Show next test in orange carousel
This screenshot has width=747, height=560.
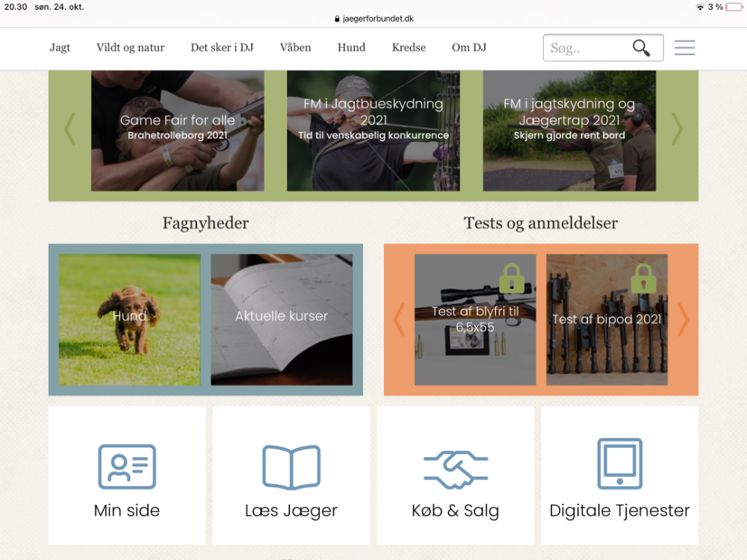pyautogui.click(x=684, y=320)
